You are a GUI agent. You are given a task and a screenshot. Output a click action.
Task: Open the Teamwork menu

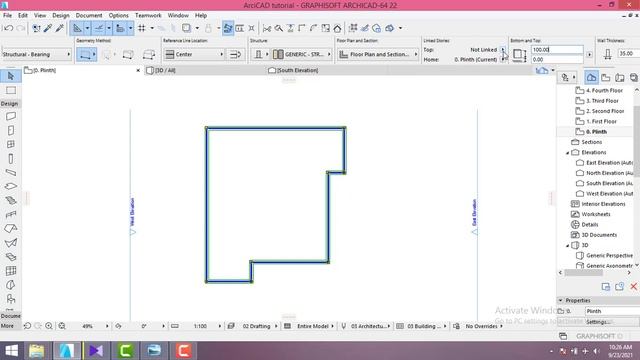pos(148,16)
